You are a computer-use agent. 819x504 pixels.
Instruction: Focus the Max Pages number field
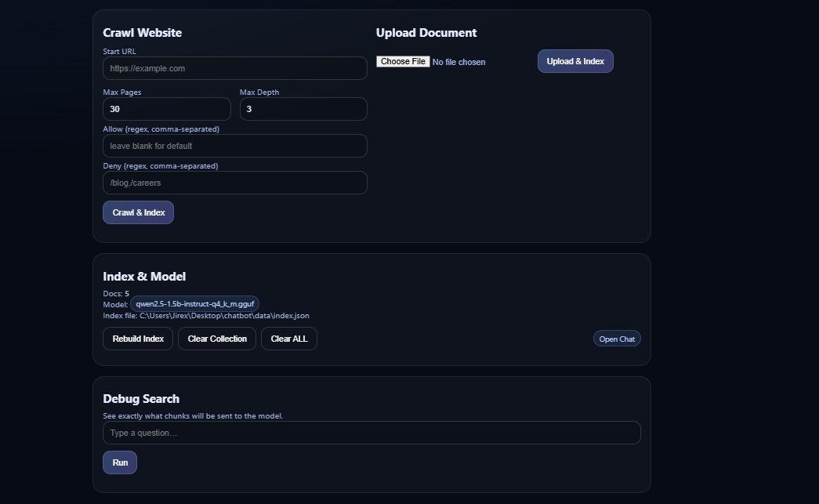coord(166,109)
